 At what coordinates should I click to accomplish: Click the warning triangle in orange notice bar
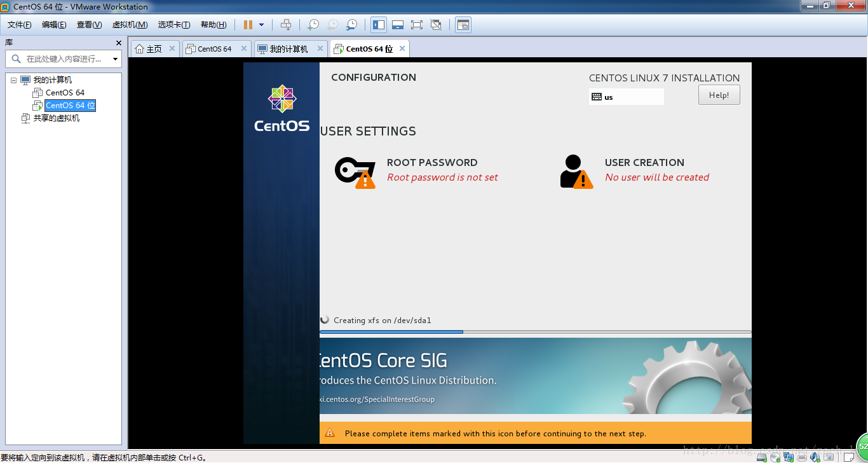(330, 433)
